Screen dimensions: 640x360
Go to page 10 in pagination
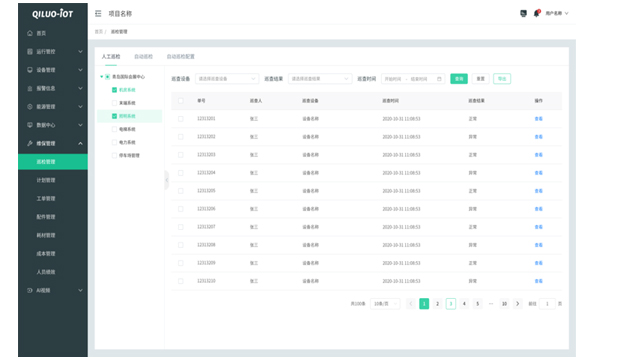point(504,304)
